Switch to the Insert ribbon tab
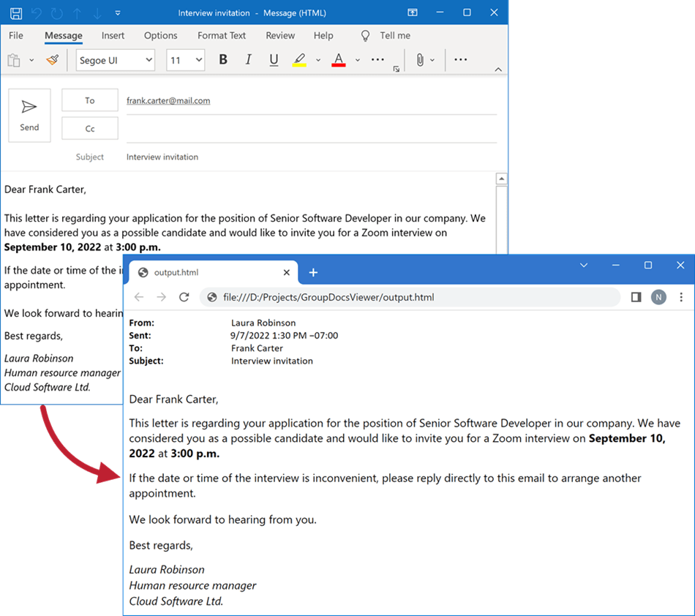This screenshot has height=616, width=695. tap(113, 35)
